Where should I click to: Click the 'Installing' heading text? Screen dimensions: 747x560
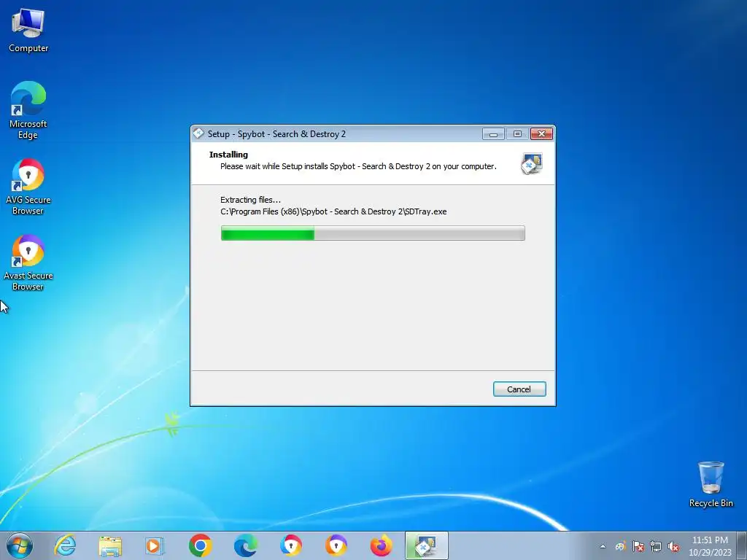tap(228, 155)
